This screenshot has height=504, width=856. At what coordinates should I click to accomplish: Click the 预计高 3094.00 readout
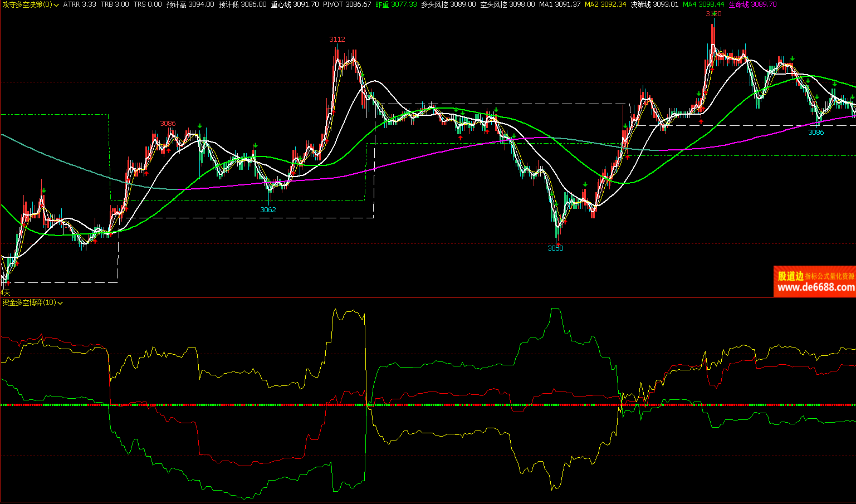190,4
